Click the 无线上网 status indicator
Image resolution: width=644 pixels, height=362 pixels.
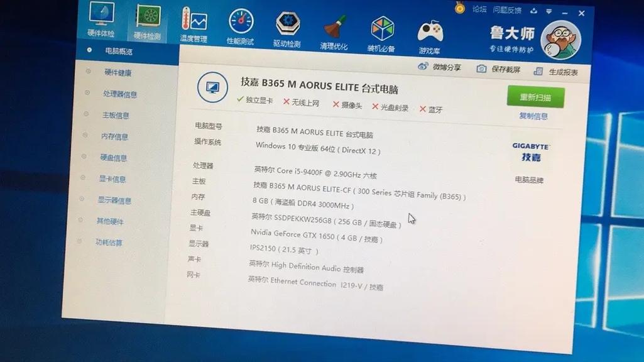pos(301,102)
